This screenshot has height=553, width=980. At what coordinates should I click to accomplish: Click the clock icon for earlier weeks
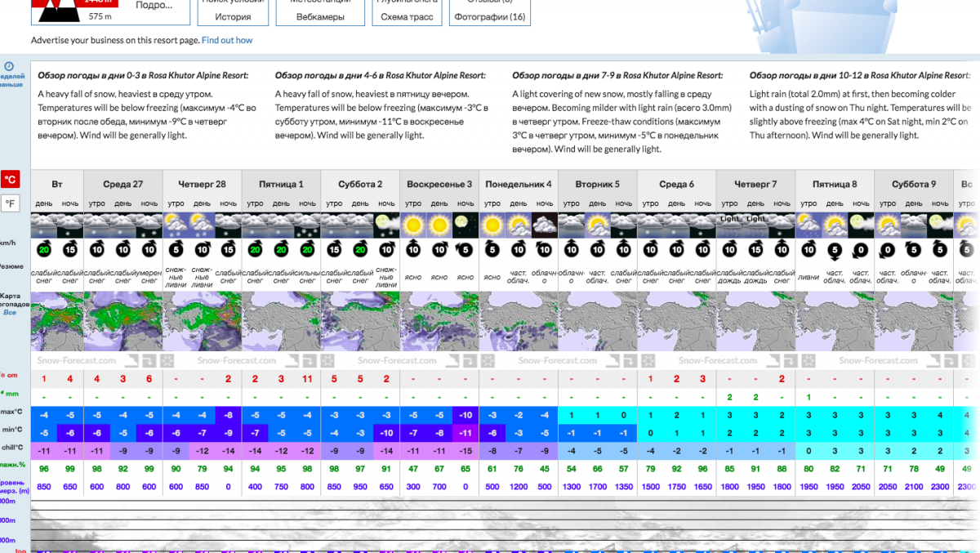9,66
